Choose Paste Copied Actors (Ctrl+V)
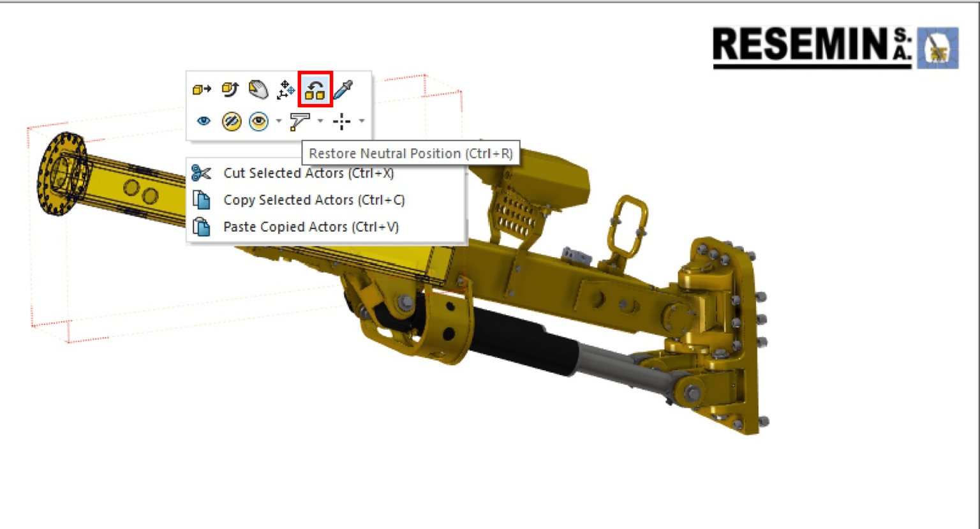The width and height of the screenshot is (980, 529). [327, 227]
